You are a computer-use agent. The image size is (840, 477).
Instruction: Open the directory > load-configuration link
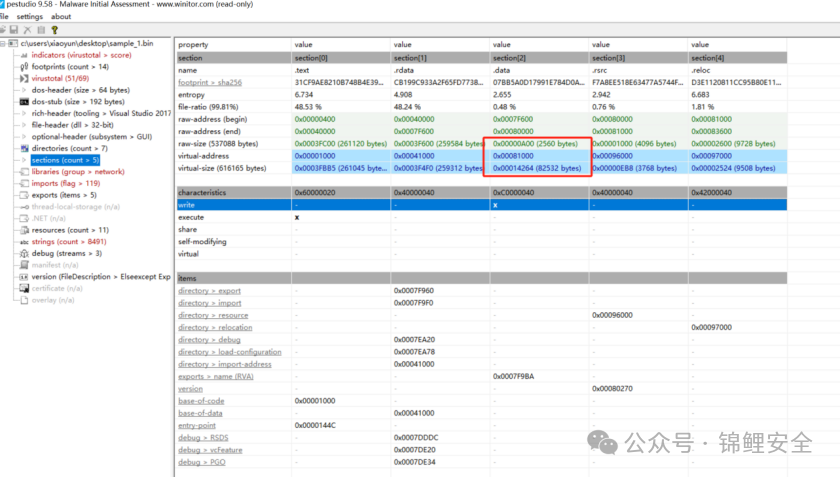point(230,352)
